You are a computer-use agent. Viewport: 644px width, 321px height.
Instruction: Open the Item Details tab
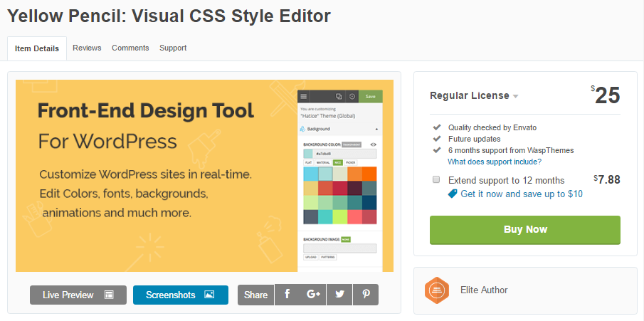pyautogui.click(x=37, y=48)
